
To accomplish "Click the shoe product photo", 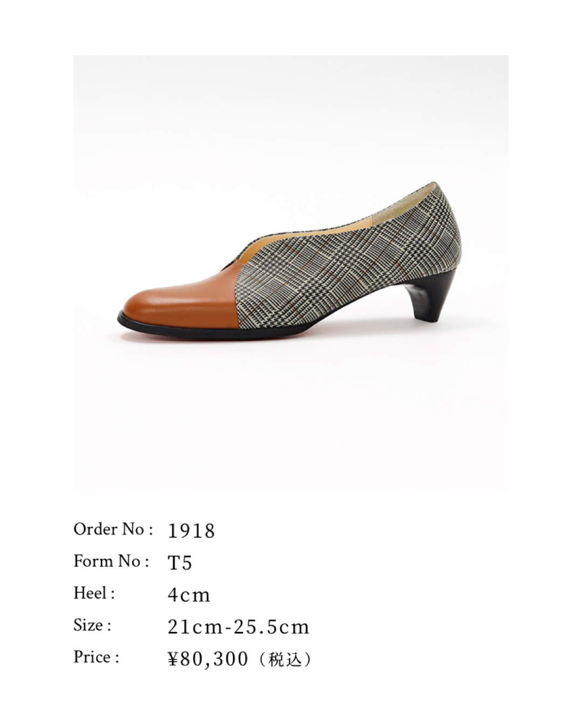I will [x=291, y=273].
